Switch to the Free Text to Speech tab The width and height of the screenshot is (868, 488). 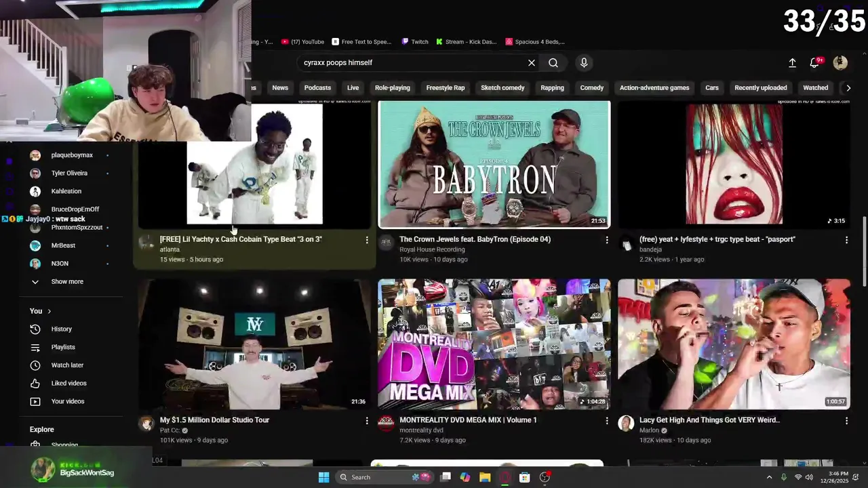pyautogui.click(x=361, y=41)
